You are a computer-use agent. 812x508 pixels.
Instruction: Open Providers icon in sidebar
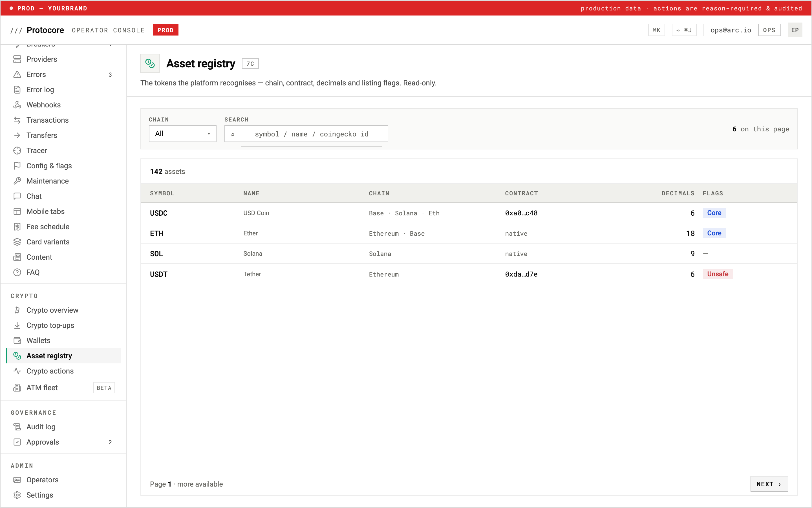click(17, 59)
